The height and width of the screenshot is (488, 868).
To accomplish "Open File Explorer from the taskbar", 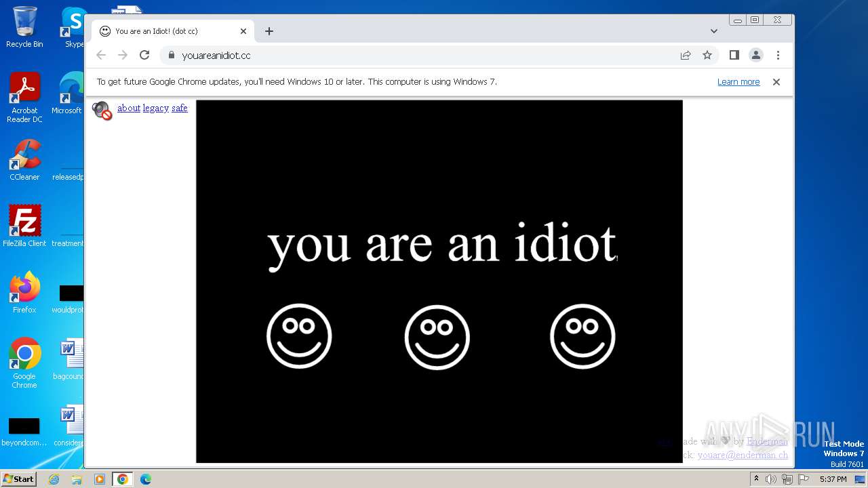I will coord(77,479).
